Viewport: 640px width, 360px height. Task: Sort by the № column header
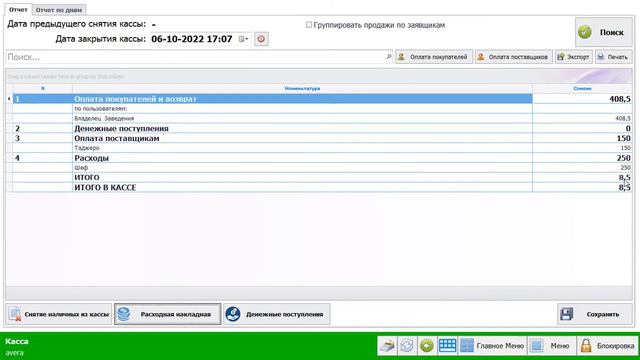[x=42, y=89]
